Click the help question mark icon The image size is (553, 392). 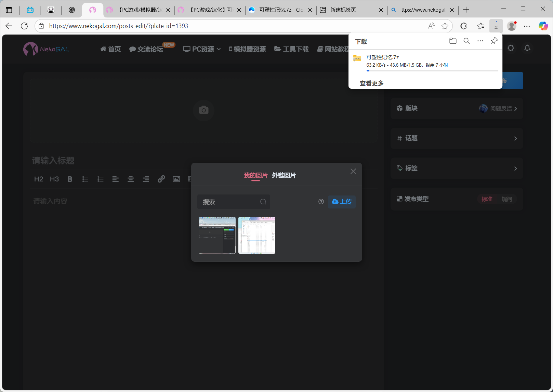321,202
